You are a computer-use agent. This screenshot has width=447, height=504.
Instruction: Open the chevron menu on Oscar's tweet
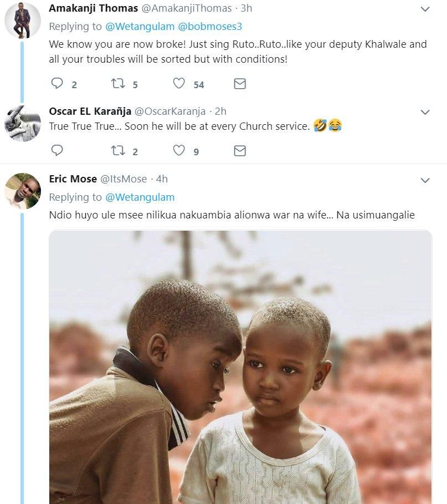coord(425,112)
